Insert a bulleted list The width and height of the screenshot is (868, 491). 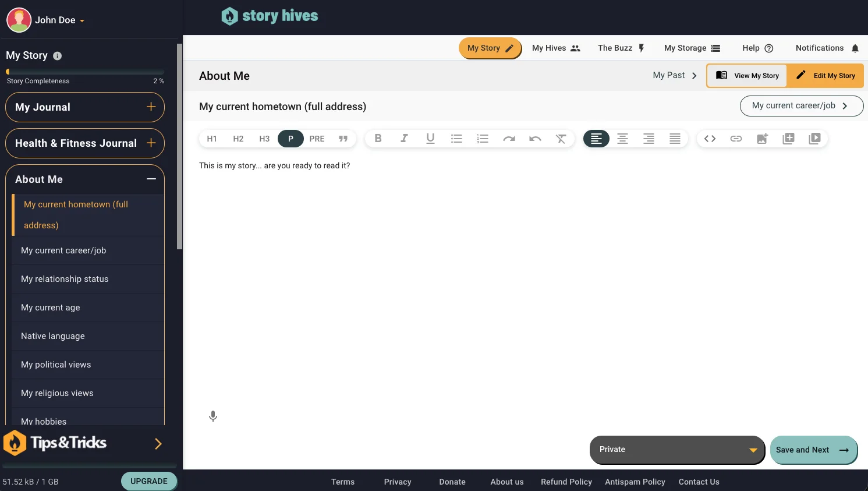(x=456, y=139)
